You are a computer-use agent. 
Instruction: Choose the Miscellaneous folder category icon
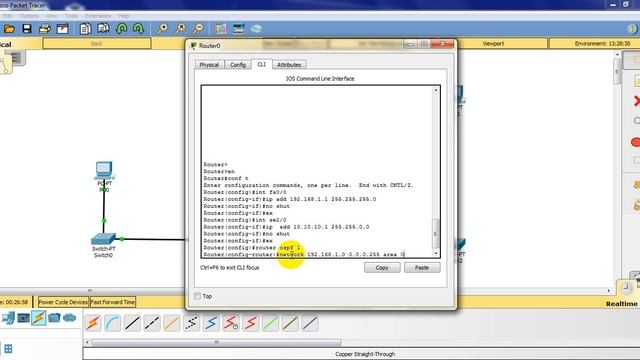54,318
